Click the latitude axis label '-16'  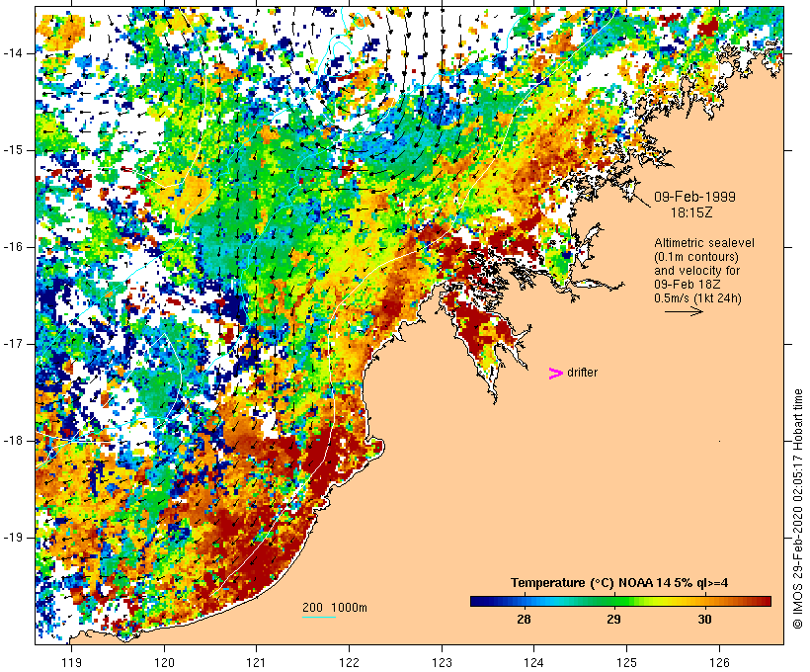(13, 247)
